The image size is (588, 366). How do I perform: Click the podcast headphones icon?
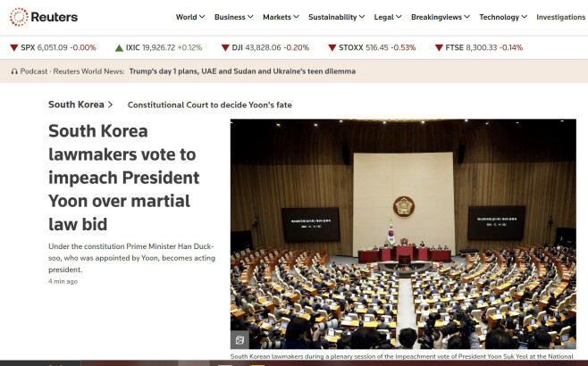point(14,71)
